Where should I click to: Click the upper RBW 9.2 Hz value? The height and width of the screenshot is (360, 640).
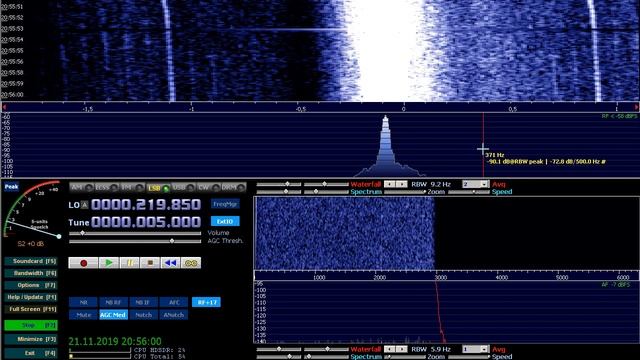tap(440, 184)
